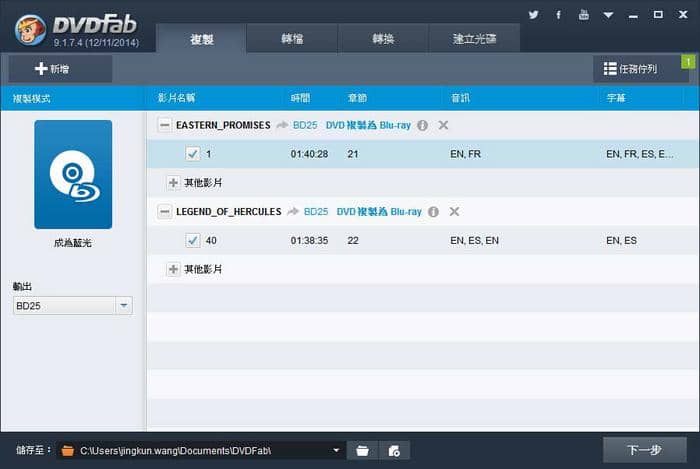Click DVD複製為Blu-ray link for LEGEND_OF_HERCULES
Image resolution: width=700 pixels, height=469 pixels.
click(379, 212)
